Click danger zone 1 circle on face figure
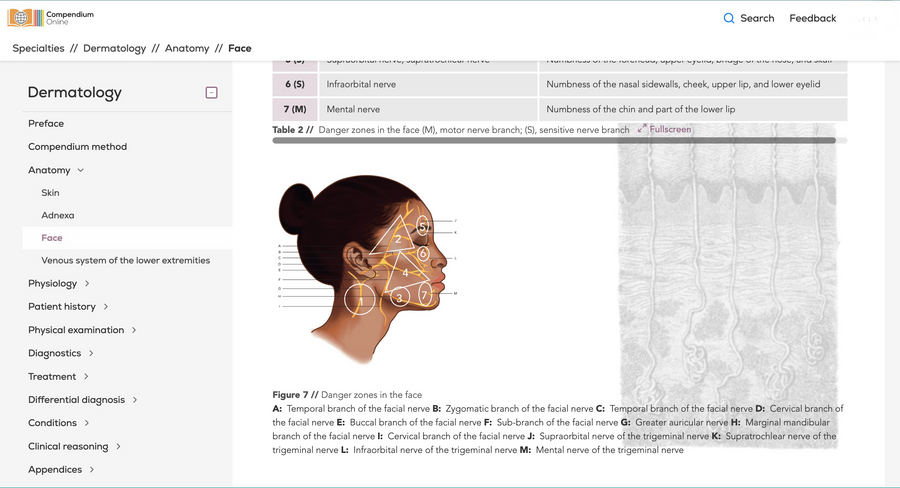This screenshot has height=488, width=900. coord(360,300)
